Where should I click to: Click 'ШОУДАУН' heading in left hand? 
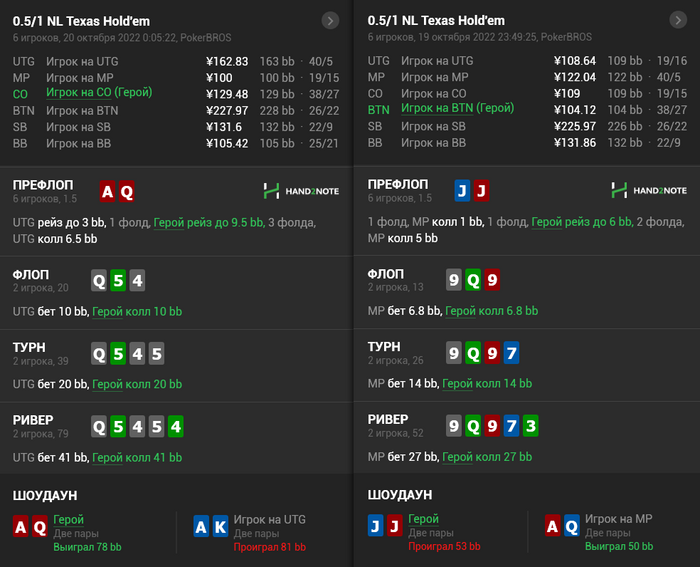pos(45,496)
